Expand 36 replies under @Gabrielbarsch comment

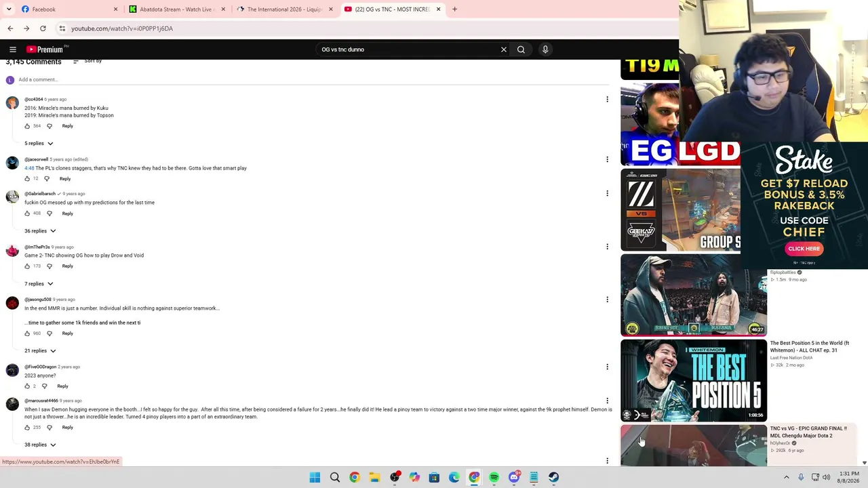(x=40, y=231)
